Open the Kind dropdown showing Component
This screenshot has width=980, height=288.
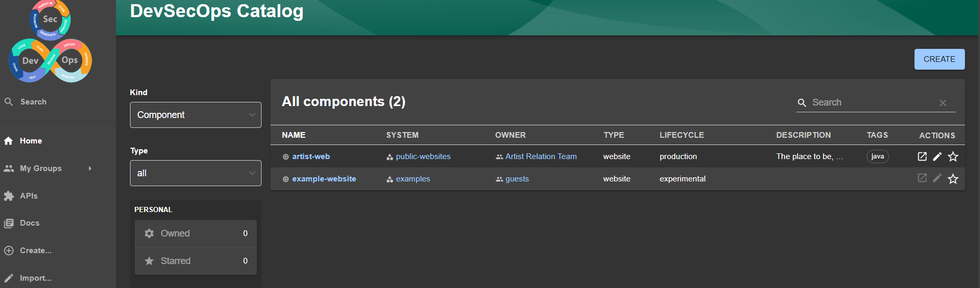pos(195,115)
